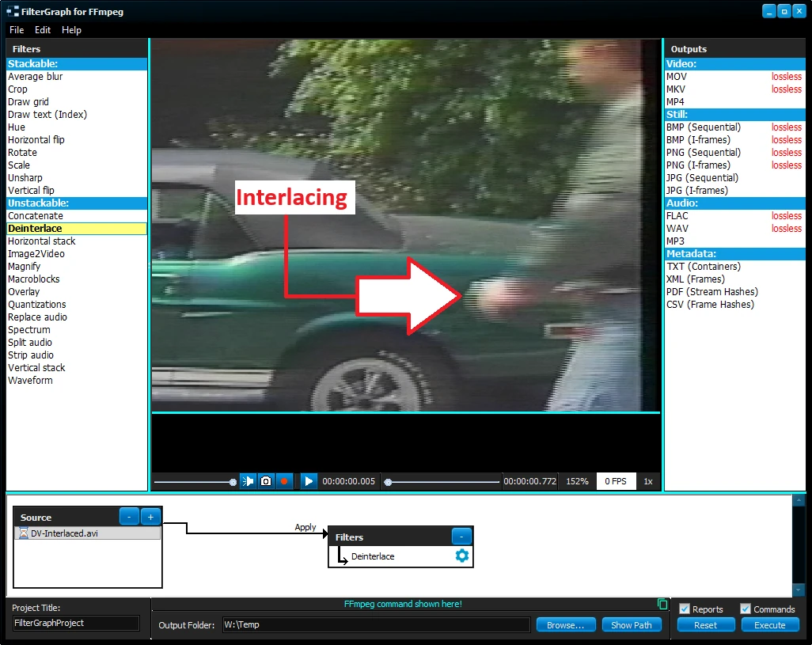Click the Project Title input field

coord(76,624)
